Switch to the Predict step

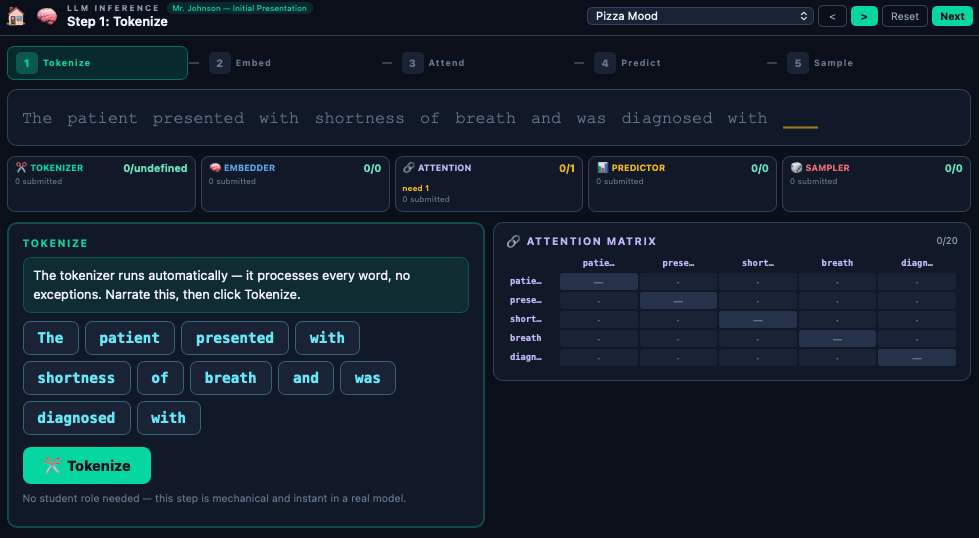click(627, 63)
